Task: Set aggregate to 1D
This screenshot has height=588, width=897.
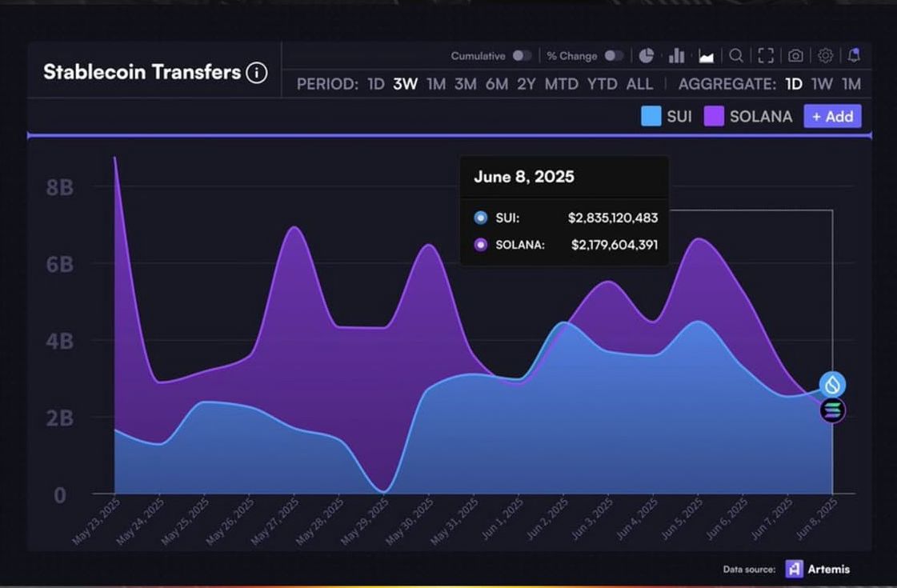Action: [794, 84]
